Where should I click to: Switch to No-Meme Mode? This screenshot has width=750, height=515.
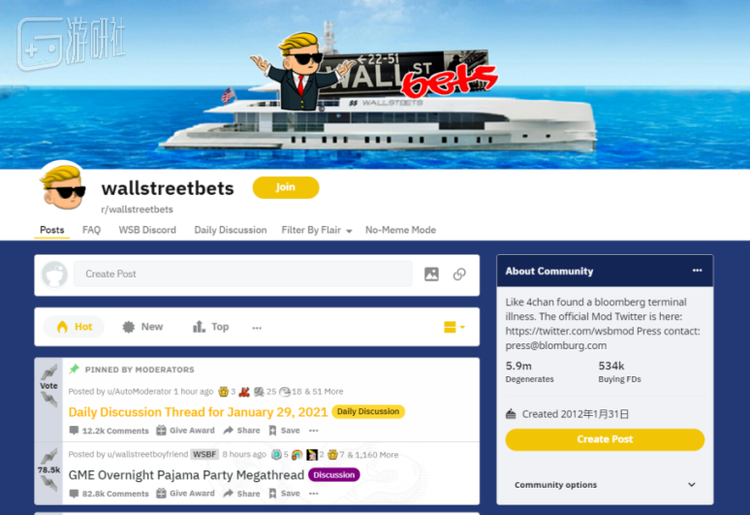400,230
